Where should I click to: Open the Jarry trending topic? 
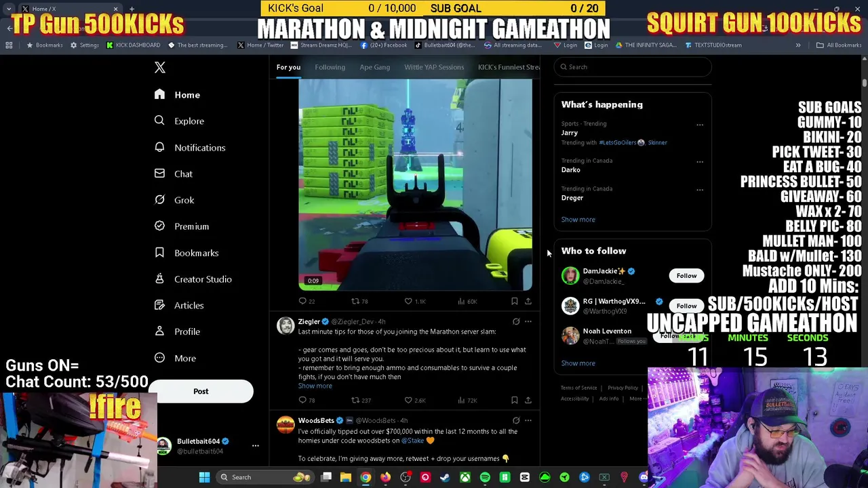[570, 133]
